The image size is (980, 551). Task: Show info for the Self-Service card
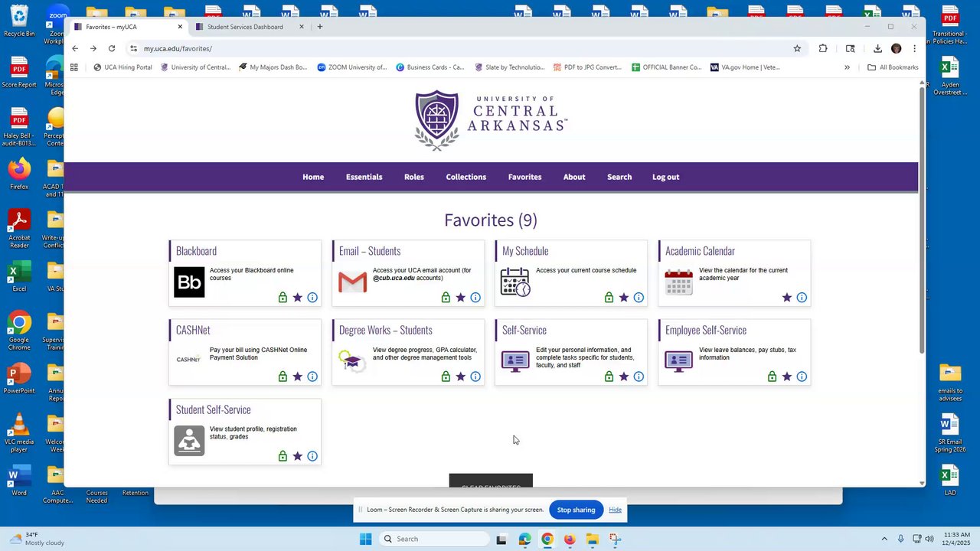click(639, 377)
